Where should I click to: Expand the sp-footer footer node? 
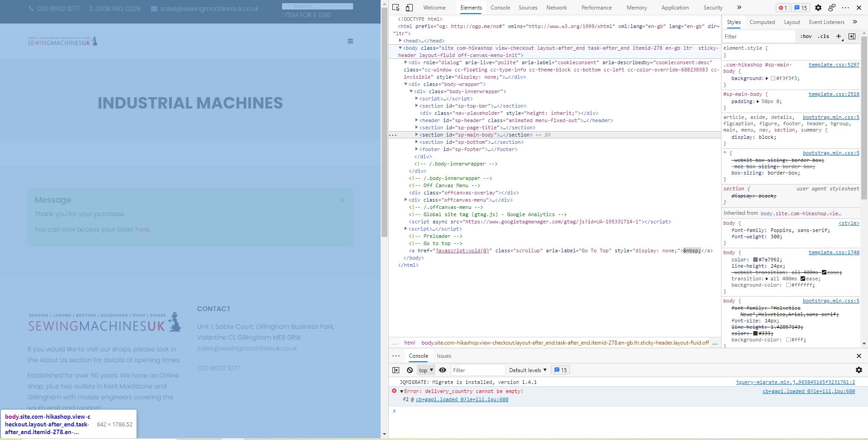(x=416, y=149)
